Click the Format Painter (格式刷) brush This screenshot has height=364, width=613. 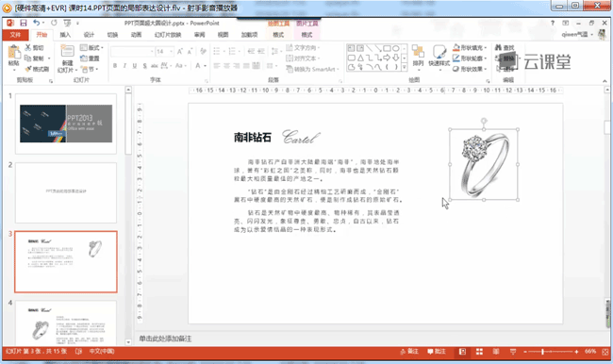[x=27, y=69]
